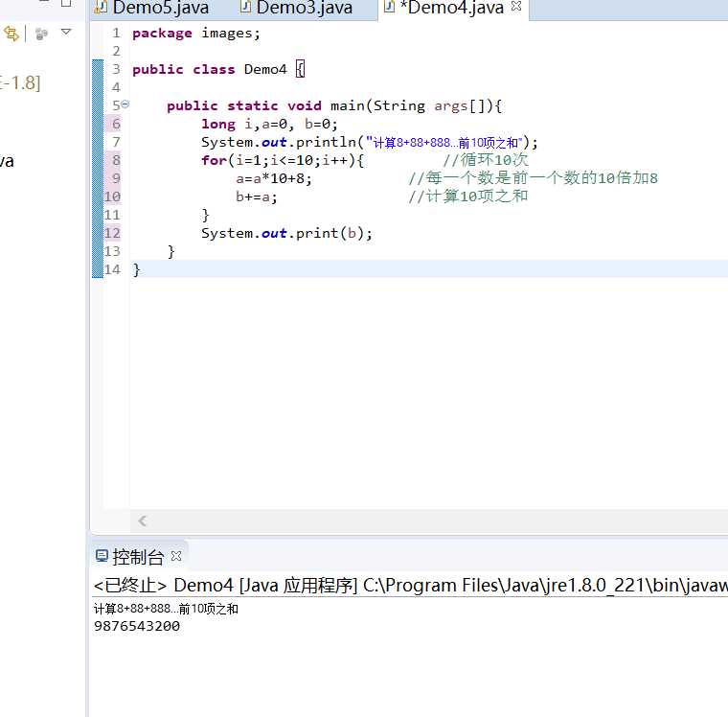Close the 控制台 console view
Screen dimensions: 728x717
click(x=176, y=556)
